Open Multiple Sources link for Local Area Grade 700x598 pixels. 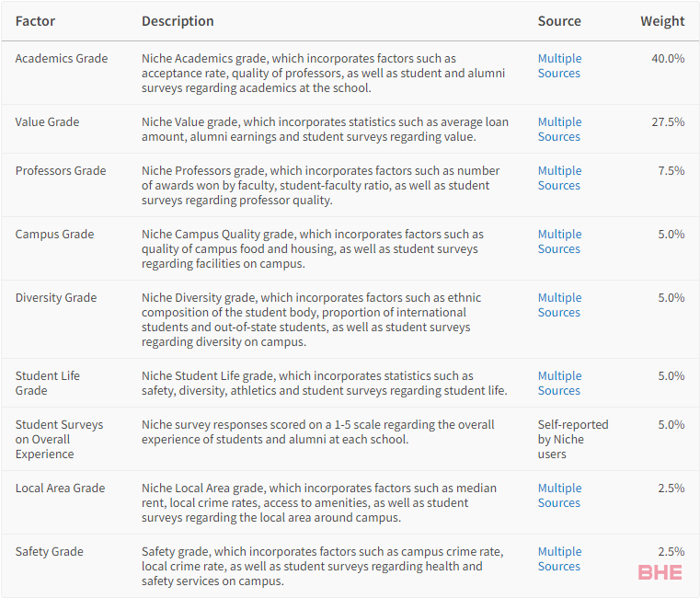559,495
